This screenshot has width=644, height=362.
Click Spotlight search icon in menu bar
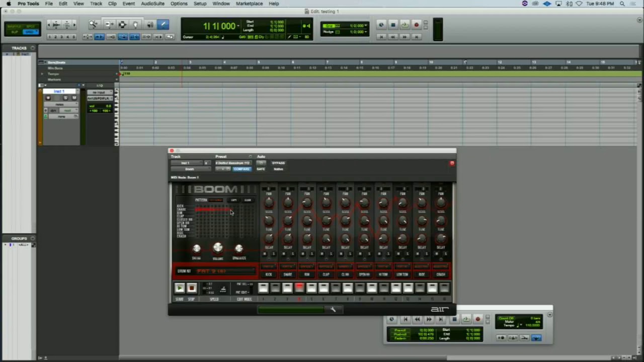tap(622, 4)
